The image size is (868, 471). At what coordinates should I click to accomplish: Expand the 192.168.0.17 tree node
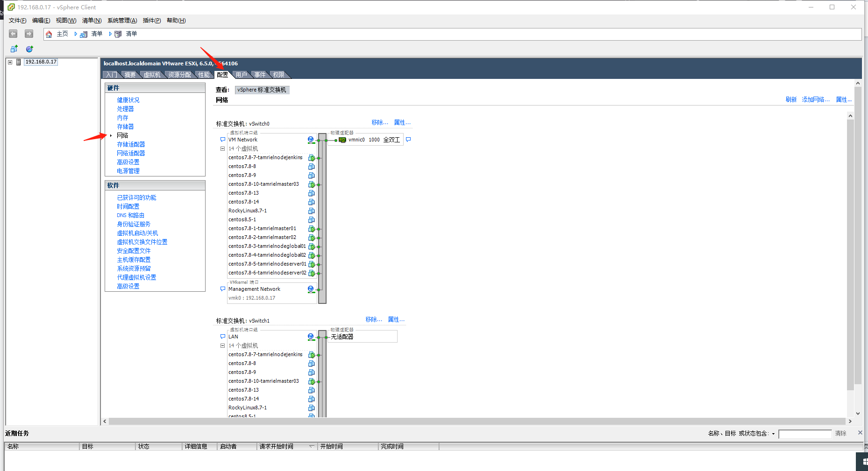pyautogui.click(x=10, y=62)
